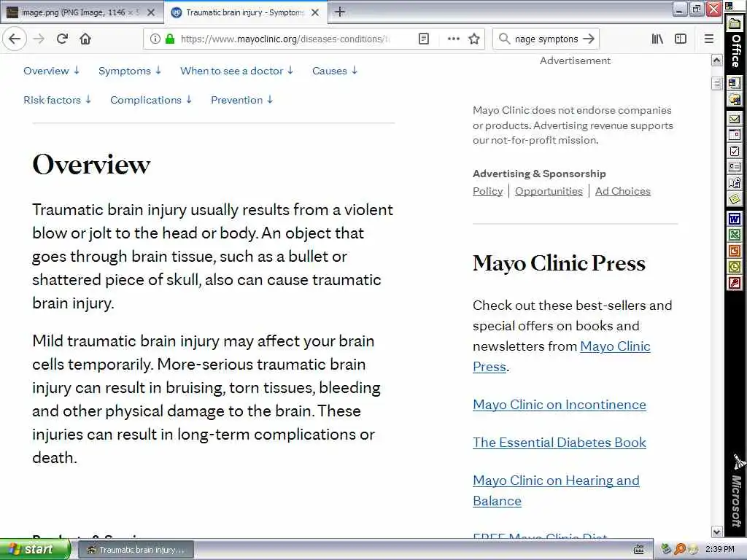Jump to the Complications section
This screenshot has height=560, width=747.
(151, 99)
